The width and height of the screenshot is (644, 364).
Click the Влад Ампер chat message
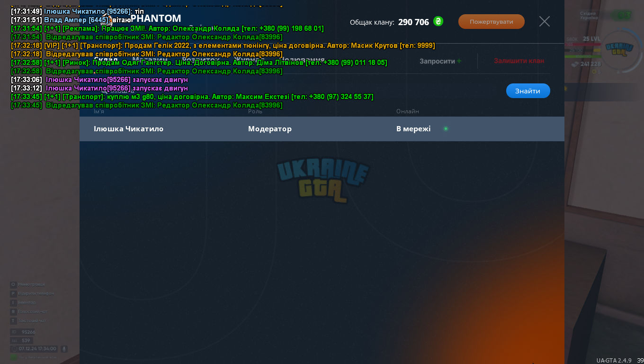click(x=71, y=20)
